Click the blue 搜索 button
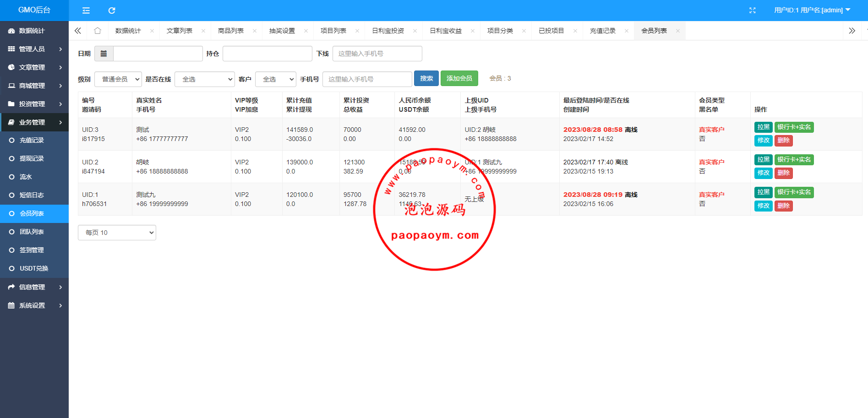868x418 pixels. (426, 78)
